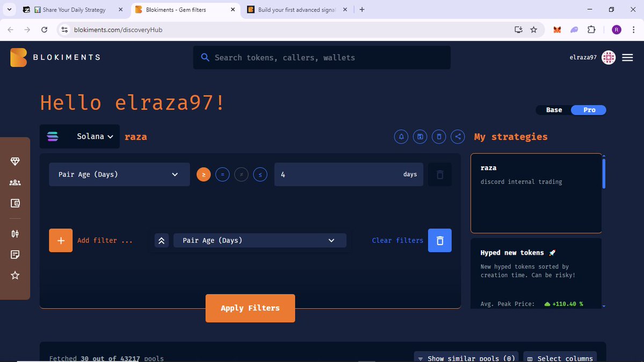Bookmark this page with the star icon
The width and height of the screenshot is (644, 362).
[533, 30]
